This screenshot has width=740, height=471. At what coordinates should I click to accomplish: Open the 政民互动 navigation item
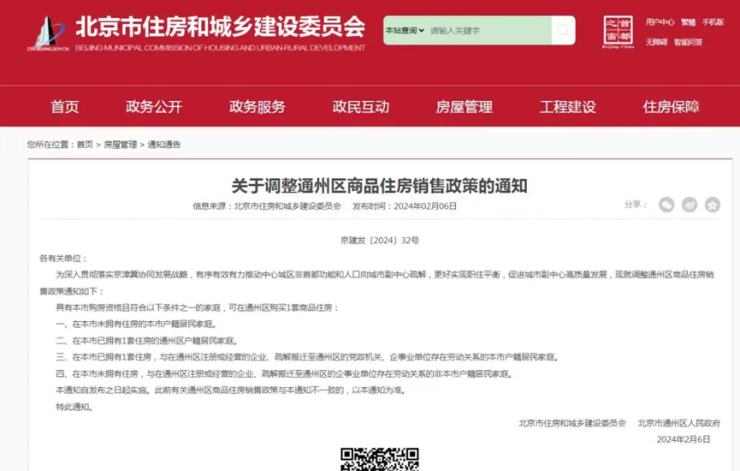pyautogui.click(x=361, y=107)
